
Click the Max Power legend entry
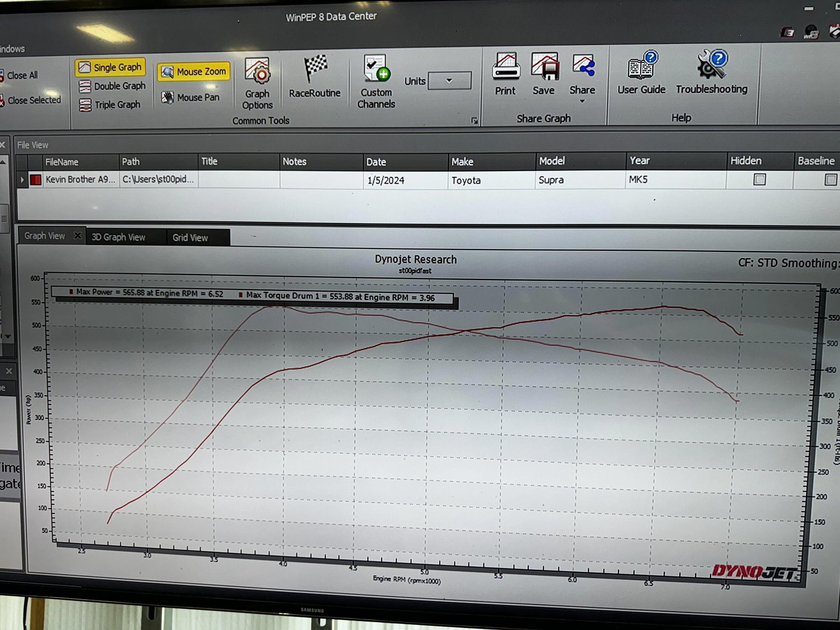146,293
